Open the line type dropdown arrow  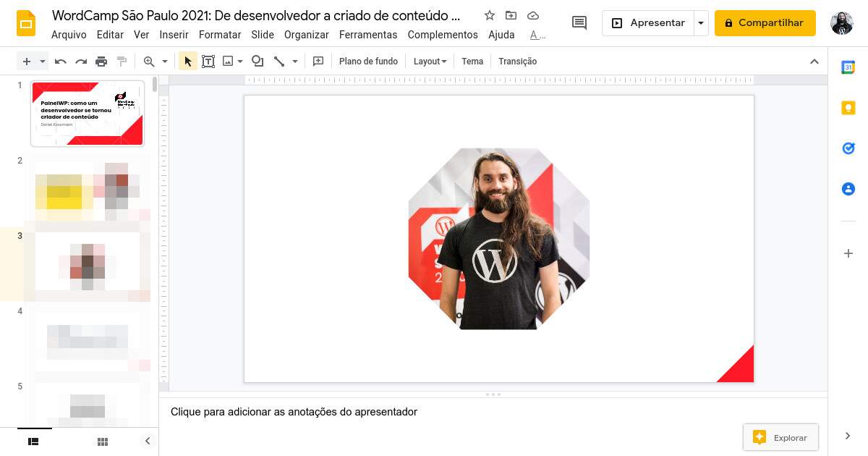point(295,62)
